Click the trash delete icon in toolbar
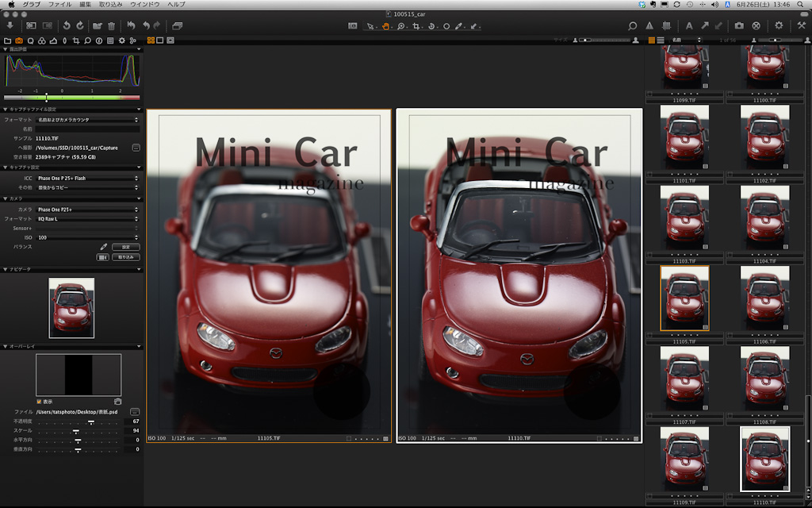 point(111,26)
